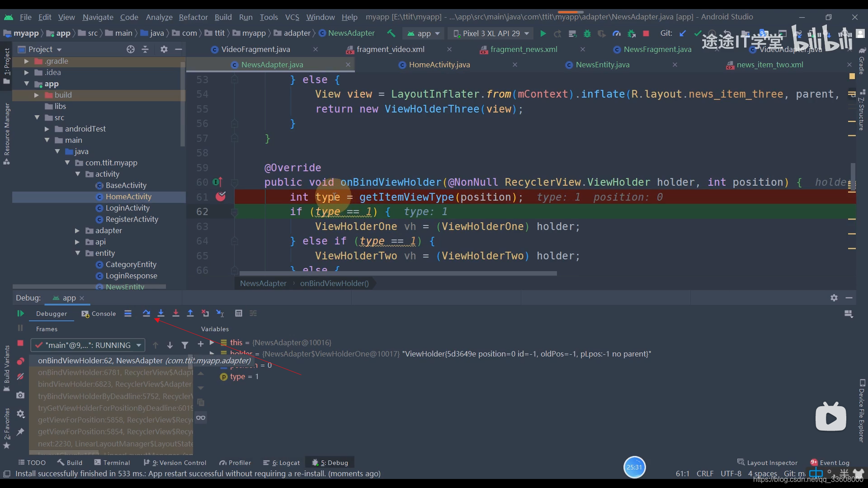Switch to NewsEntity.java tab
This screenshot has width=868, height=488.
602,65
